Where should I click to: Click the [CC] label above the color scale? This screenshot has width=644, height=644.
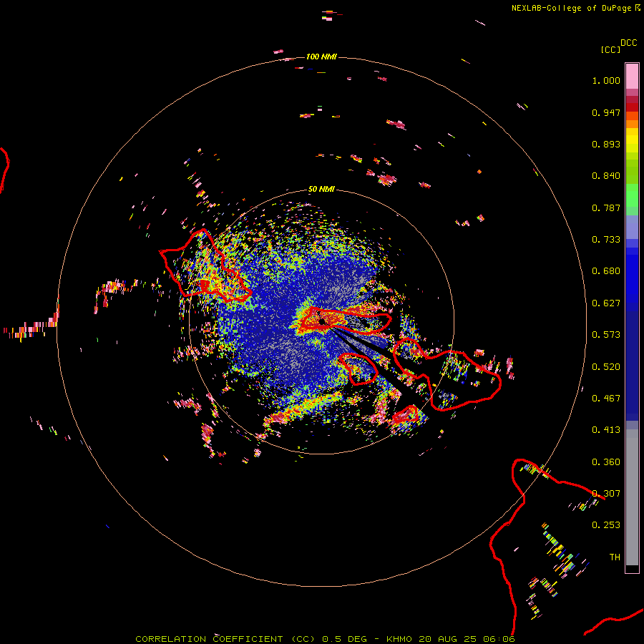tap(610, 49)
